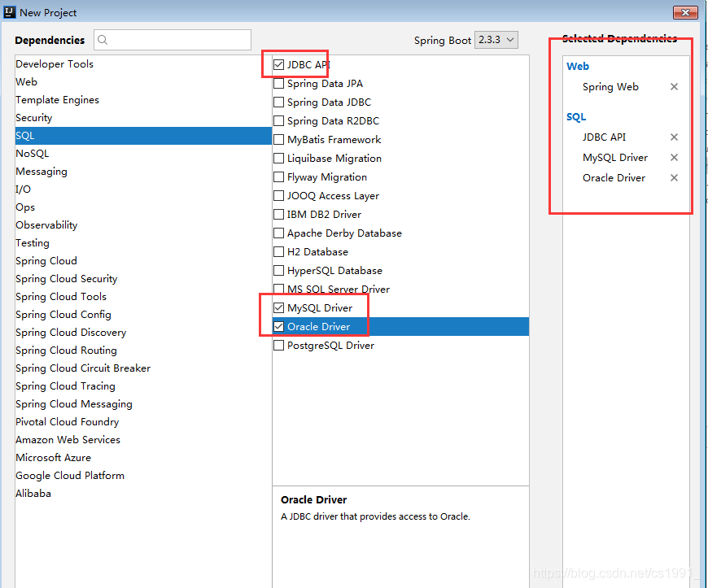This screenshot has height=588, width=708.
Task: Select the Web category
Action: click(x=143, y=82)
